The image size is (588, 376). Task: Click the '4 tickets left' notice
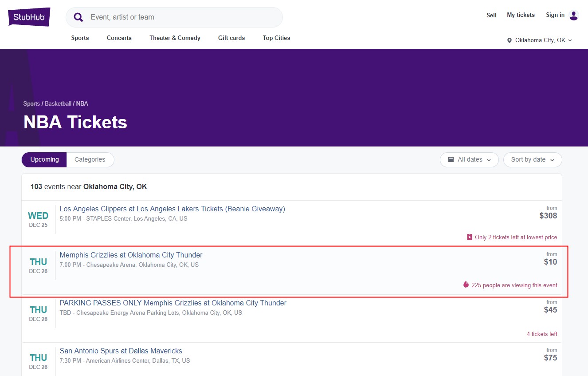542,334
